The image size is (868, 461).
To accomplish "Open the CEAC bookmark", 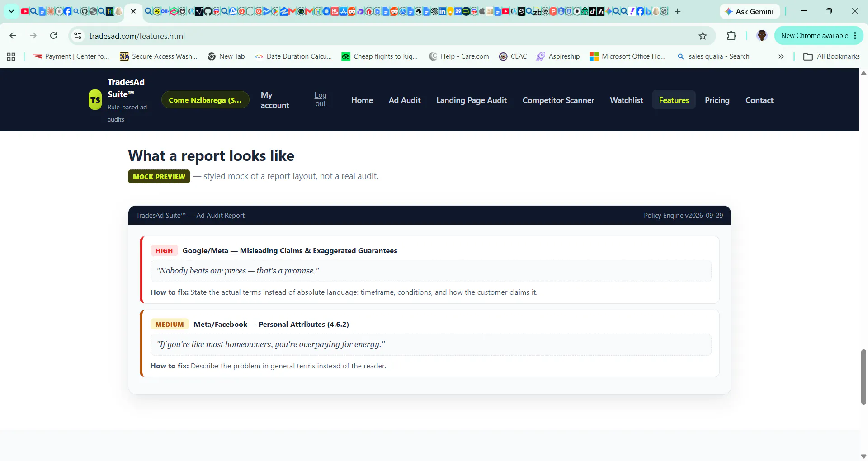I will point(513,56).
